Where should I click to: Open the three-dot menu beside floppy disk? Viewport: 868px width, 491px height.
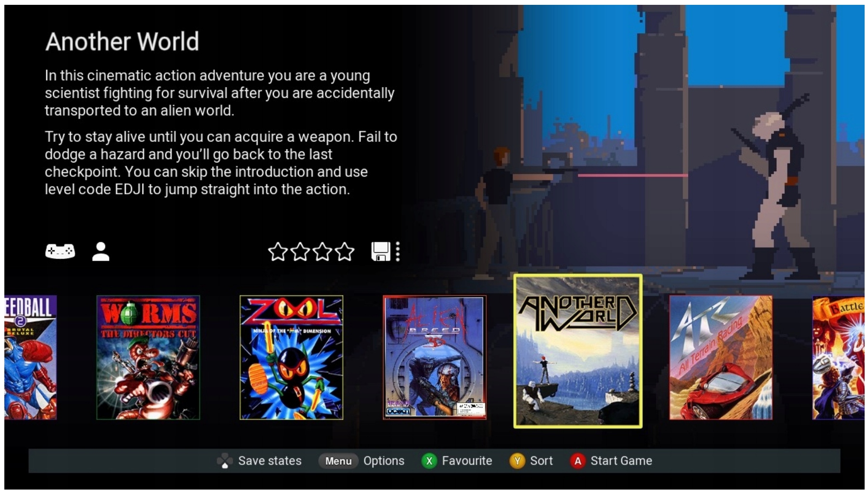[398, 251]
